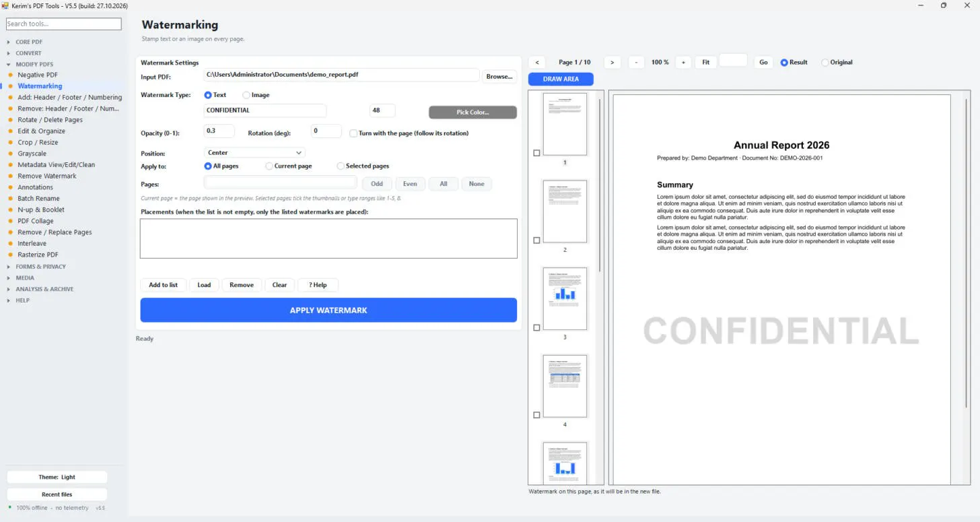
Task: Open the N-up & Booklet tool
Action: [41, 209]
